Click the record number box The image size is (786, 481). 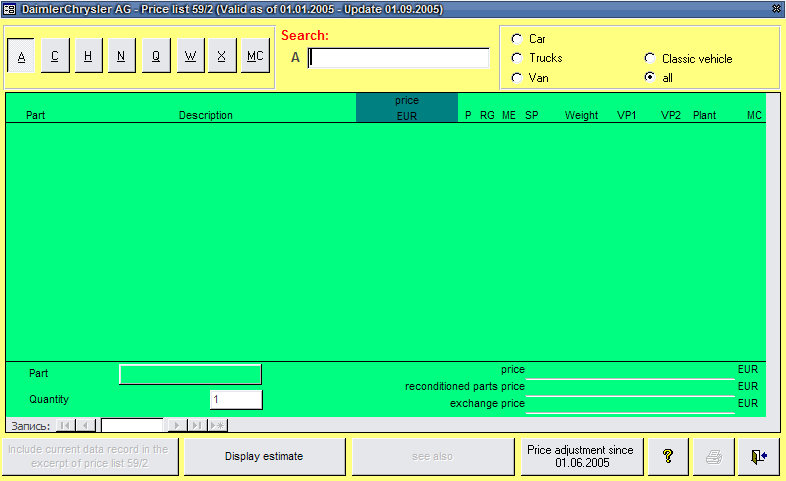pyautogui.click(x=132, y=425)
